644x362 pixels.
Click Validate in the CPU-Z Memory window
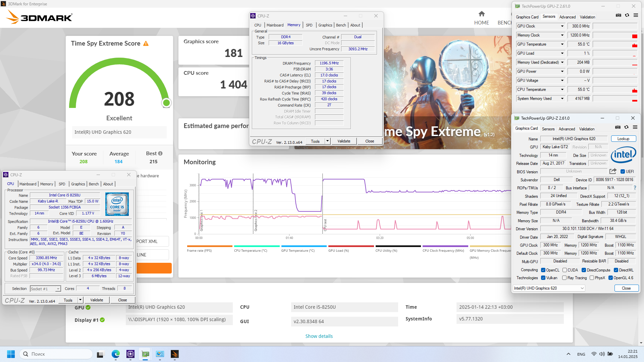coord(344,141)
